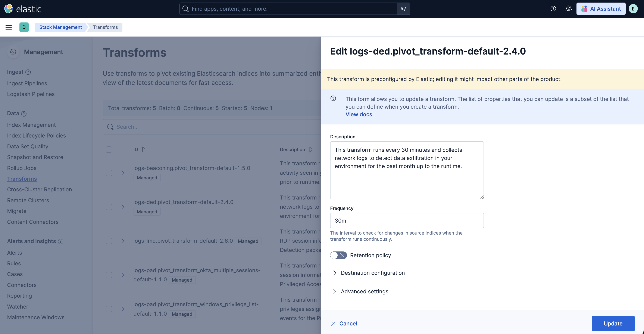
Task: Check the logs-ded.pivot_transform row checkbox
Action: coord(109,207)
